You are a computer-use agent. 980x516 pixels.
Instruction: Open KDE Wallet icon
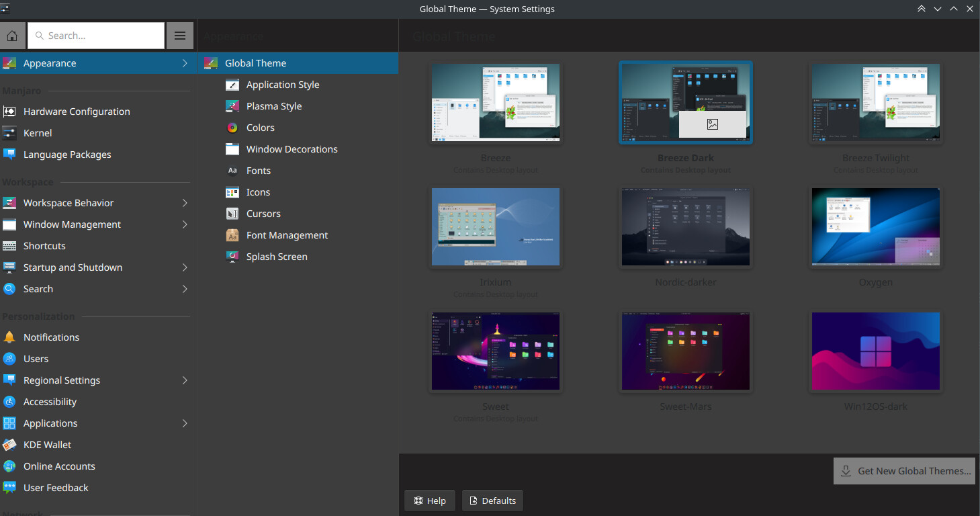pyautogui.click(x=9, y=445)
